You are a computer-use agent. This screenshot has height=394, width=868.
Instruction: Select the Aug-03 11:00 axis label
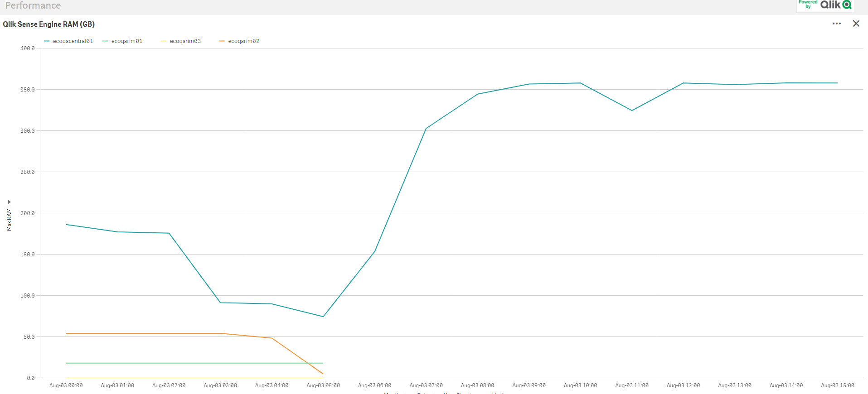pyautogui.click(x=632, y=385)
